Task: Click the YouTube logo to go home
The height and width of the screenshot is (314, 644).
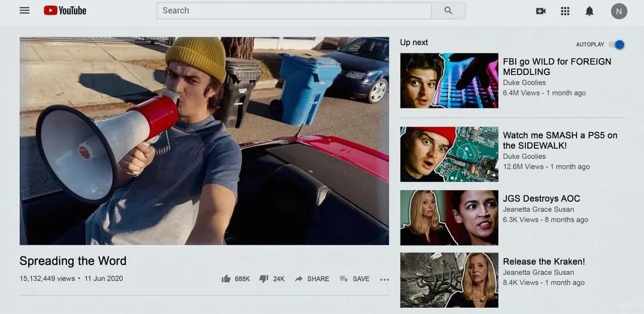Action: click(65, 11)
